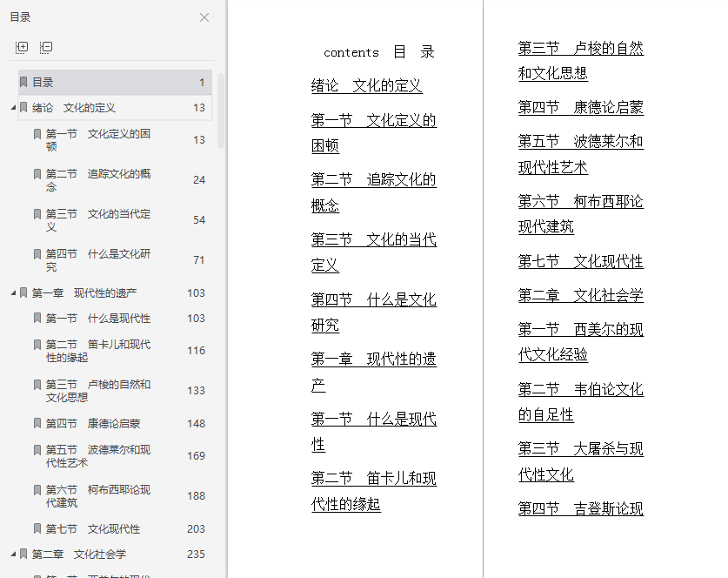This screenshot has width=728, height=578.
Task: Click page link 第三节 卢梭的自然和文化思想
Action: click(x=581, y=61)
